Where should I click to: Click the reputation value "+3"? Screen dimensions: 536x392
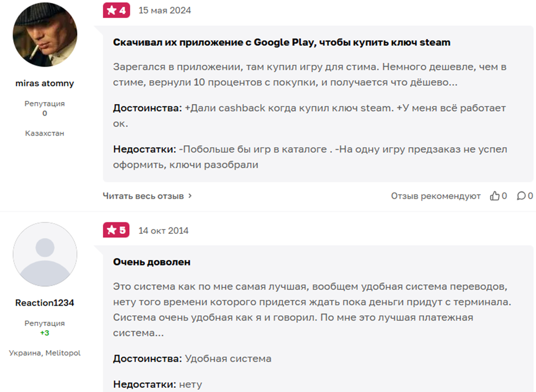point(45,333)
